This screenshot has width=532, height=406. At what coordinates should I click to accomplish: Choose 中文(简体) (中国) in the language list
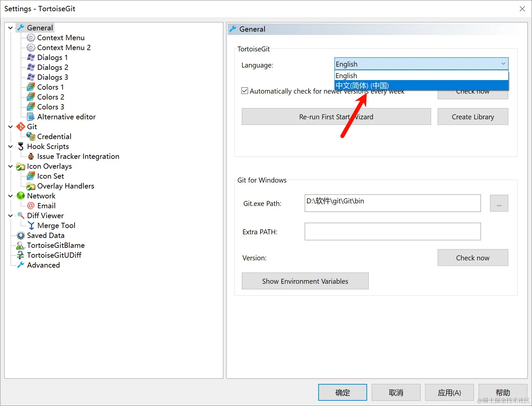point(422,85)
